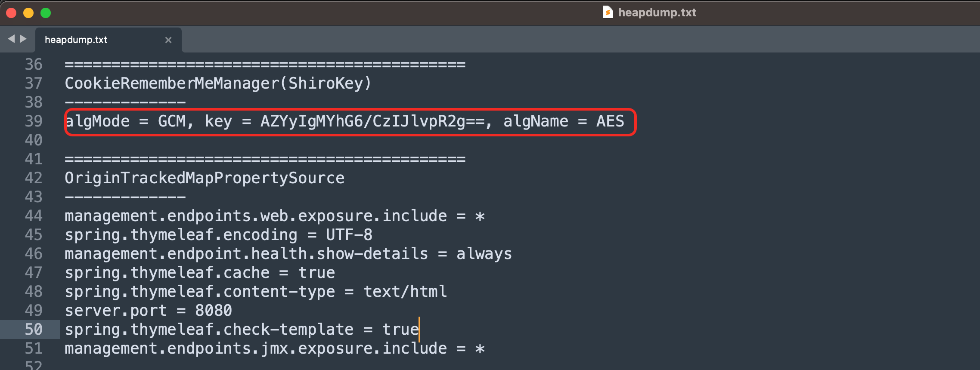Select the heapdump.txt tab

pos(76,40)
